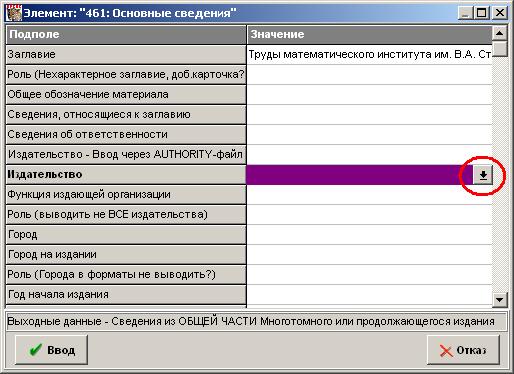This screenshot has height=374, width=514.
Task: Select Издательство - Ввод через AUTHORITY-файл label
Action: 126,154
